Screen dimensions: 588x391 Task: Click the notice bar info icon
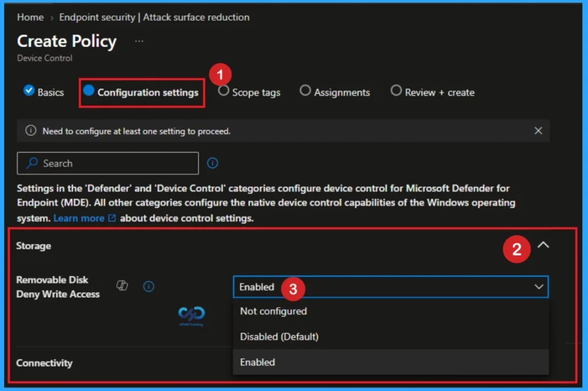tap(31, 130)
